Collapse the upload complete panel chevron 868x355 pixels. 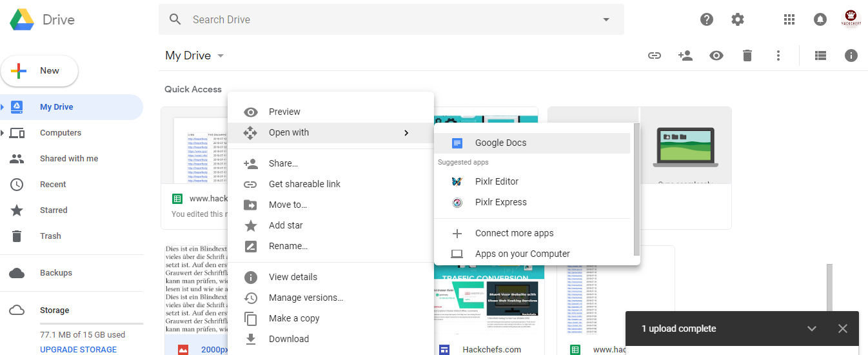point(812,329)
